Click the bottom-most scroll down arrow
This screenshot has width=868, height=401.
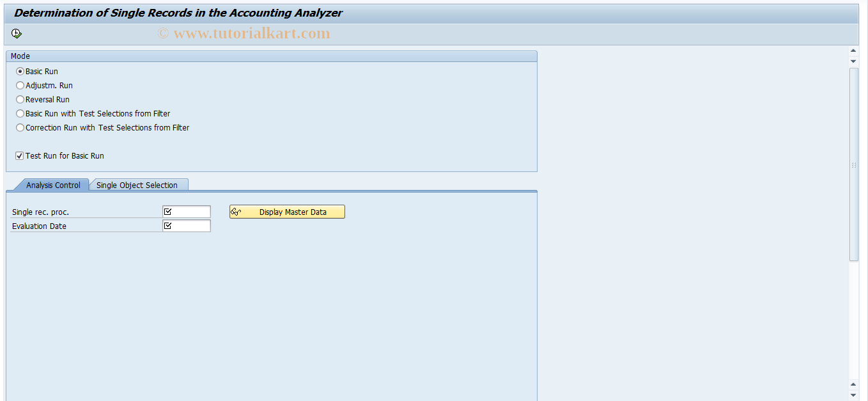(853, 394)
